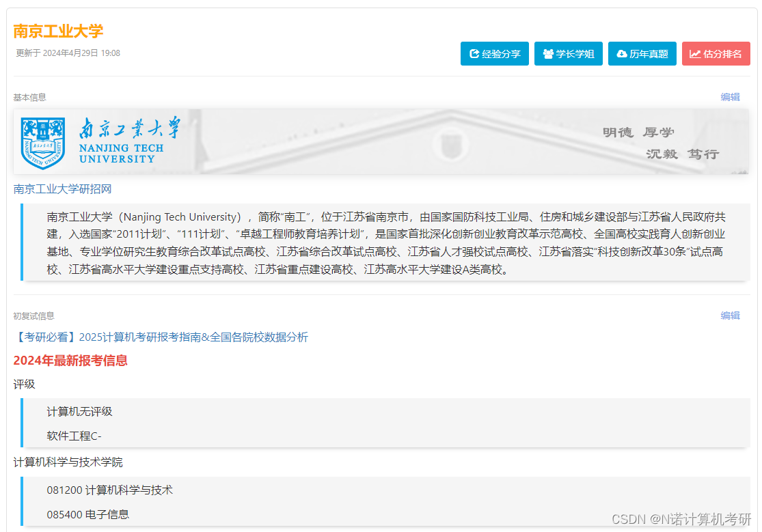
Task: Click the 2024年最新报考信息 heading
Action: [70, 361]
